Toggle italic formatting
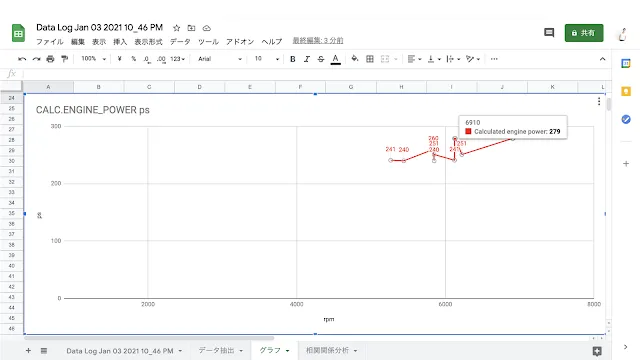640x360 pixels. coord(307,59)
